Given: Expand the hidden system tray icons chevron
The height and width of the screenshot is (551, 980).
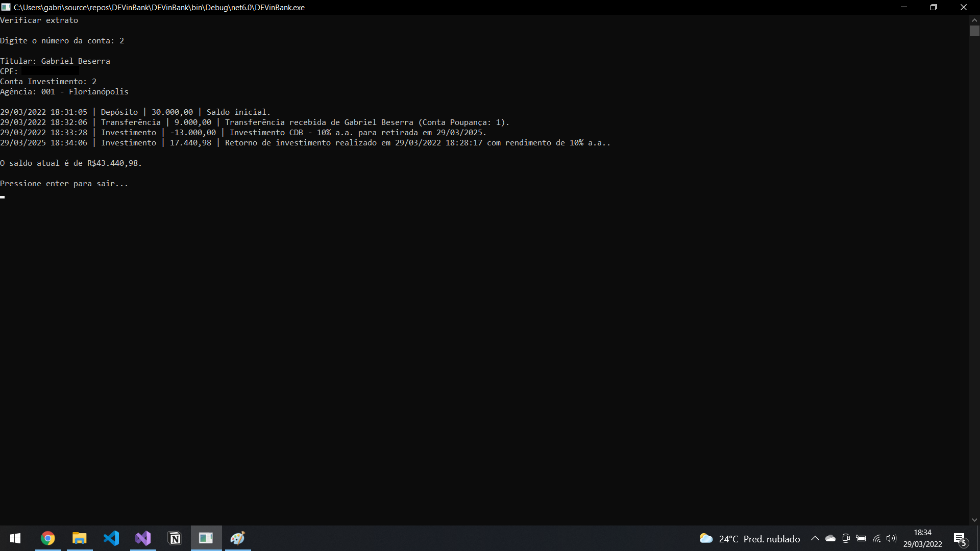Looking at the screenshot, I should tap(815, 538).
